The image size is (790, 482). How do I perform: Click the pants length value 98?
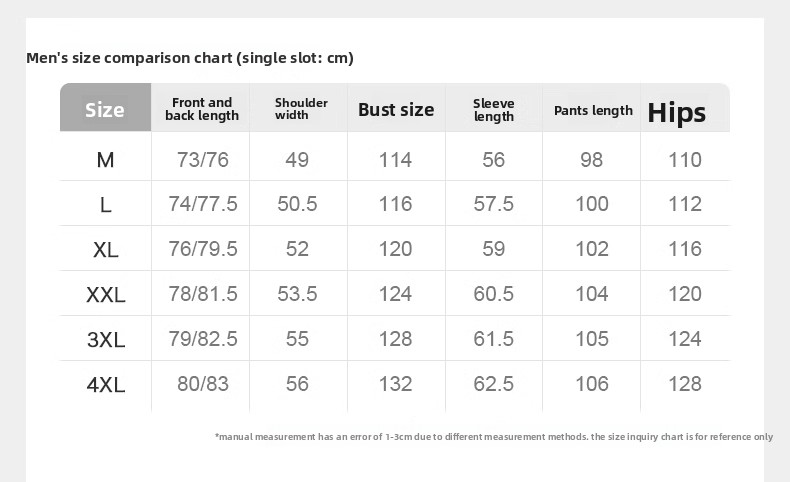tap(592, 160)
